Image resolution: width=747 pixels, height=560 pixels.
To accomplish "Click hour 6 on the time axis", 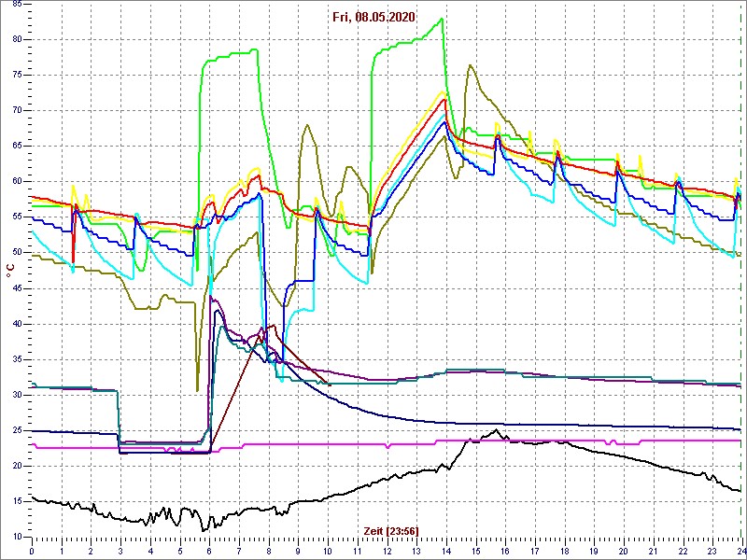I will (x=209, y=551).
